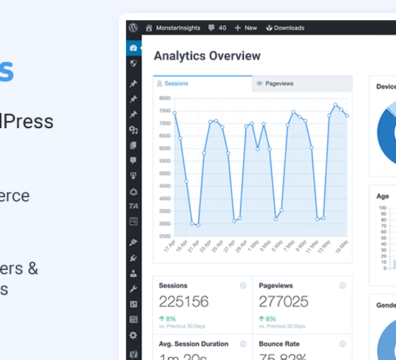
Task: Open the Dashboard gauge icon in sidebar
Action: (133, 48)
